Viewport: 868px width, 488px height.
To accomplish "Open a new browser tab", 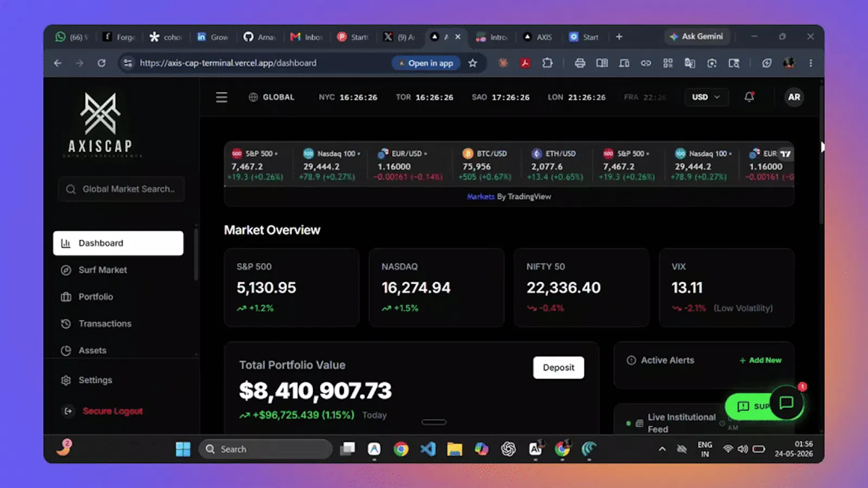I will click(619, 37).
